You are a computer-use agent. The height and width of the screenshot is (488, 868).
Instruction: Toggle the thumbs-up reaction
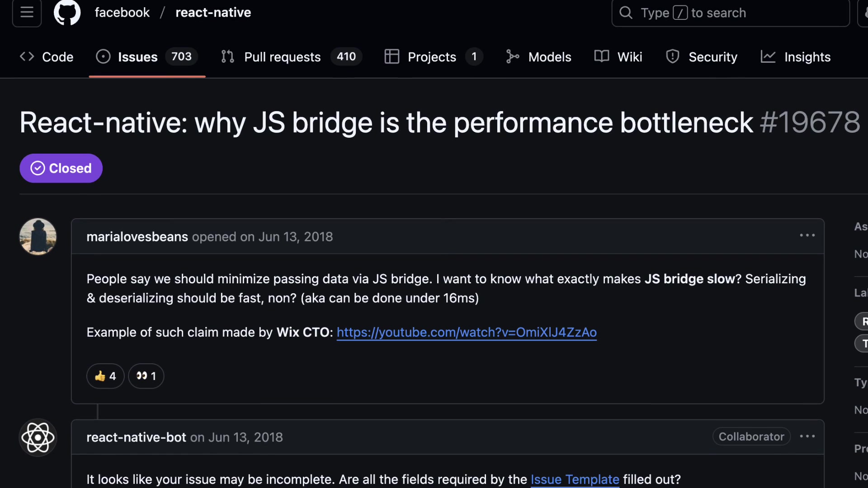(105, 376)
